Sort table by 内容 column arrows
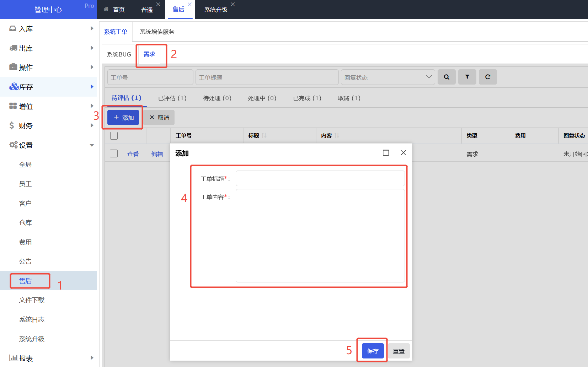Image resolution: width=588 pixels, height=367 pixels. point(337,135)
